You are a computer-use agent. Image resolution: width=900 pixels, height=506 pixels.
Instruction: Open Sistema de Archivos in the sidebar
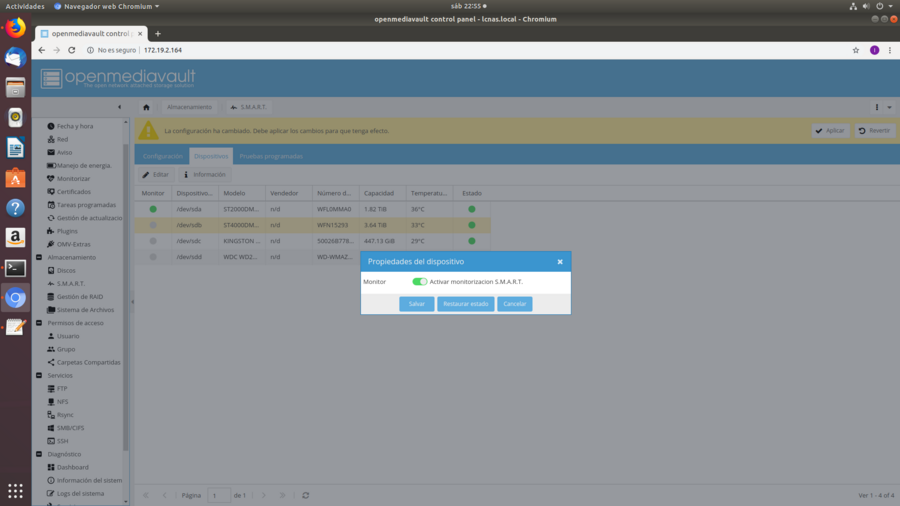pos(85,310)
